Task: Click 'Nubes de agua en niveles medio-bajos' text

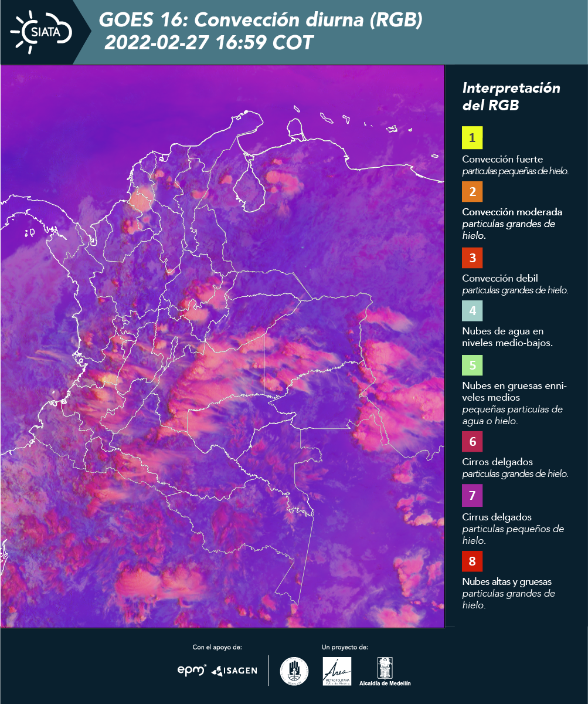Action: (x=507, y=337)
